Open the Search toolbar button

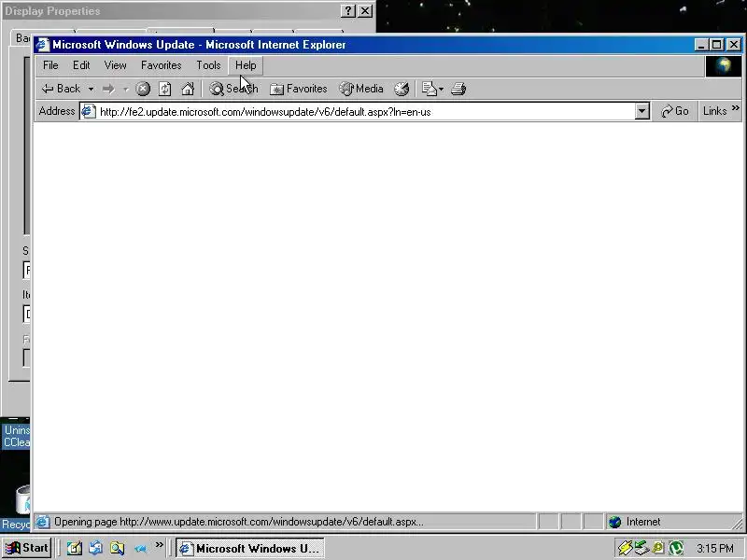click(233, 89)
